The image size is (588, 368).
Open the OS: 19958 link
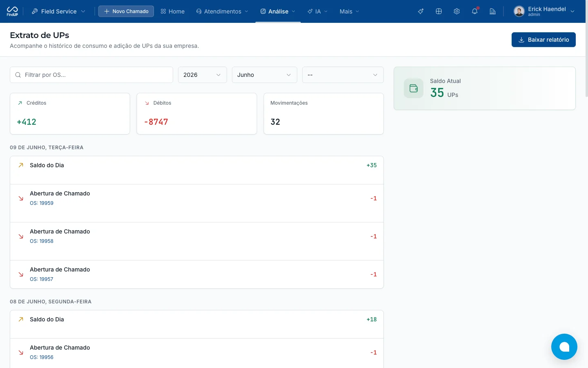click(42, 241)
